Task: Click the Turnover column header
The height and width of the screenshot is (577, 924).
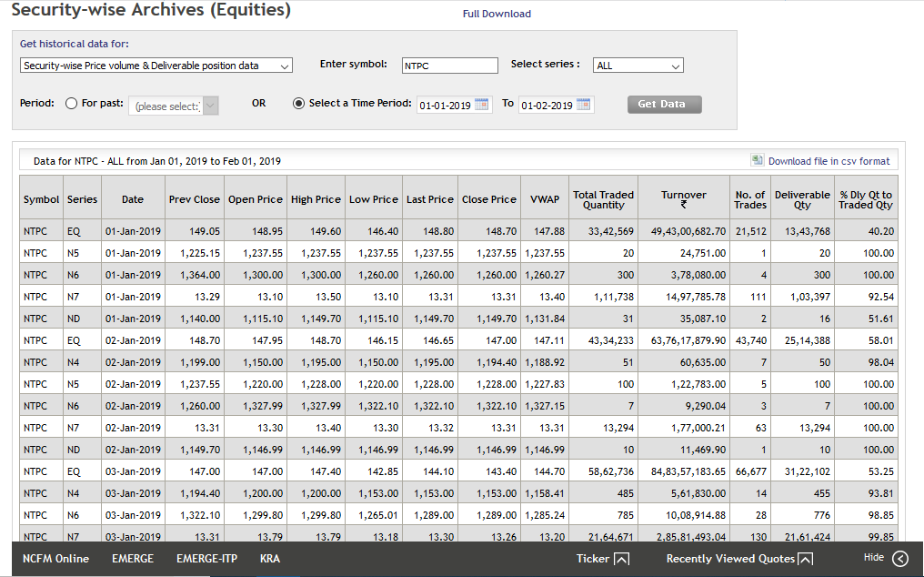Action: tap(684, 199)
